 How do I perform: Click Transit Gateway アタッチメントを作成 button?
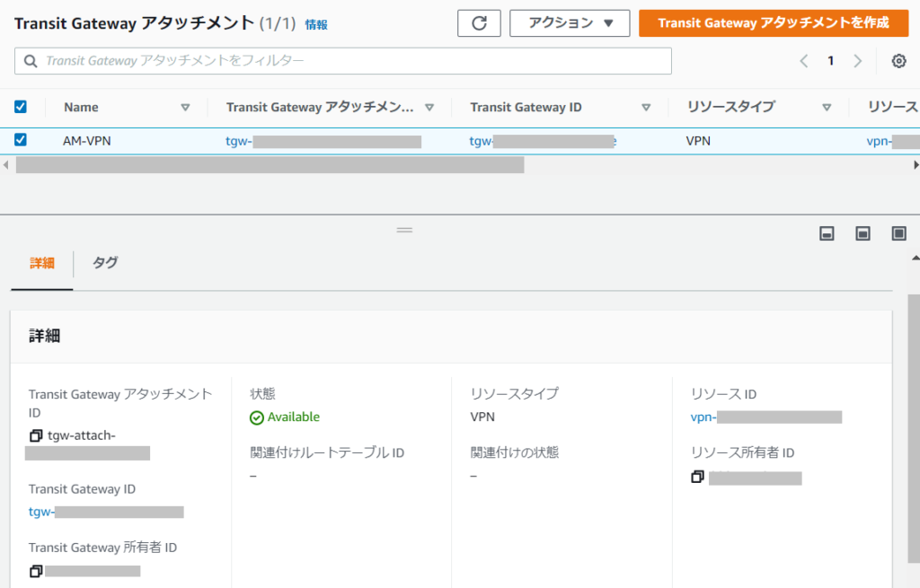774,23
